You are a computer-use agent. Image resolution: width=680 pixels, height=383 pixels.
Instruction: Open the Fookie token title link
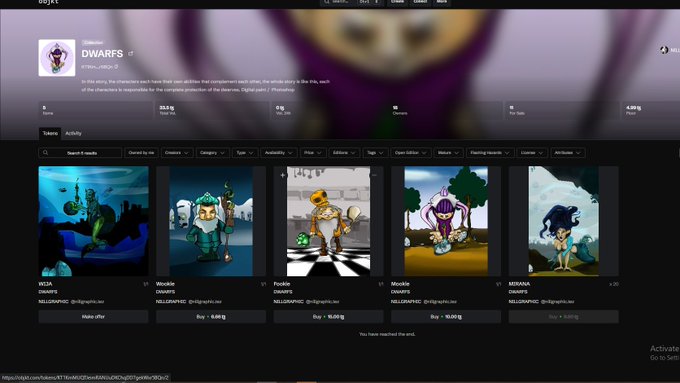point(282,284)
